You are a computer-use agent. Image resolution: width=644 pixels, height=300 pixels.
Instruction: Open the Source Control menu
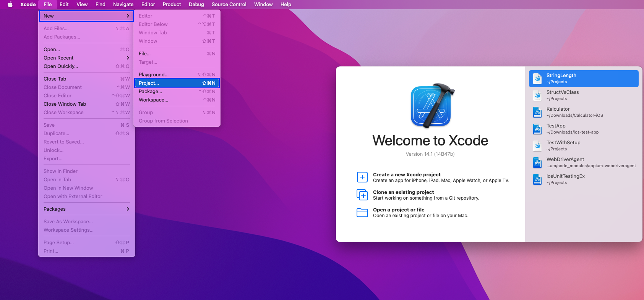[x=229, y=5]
